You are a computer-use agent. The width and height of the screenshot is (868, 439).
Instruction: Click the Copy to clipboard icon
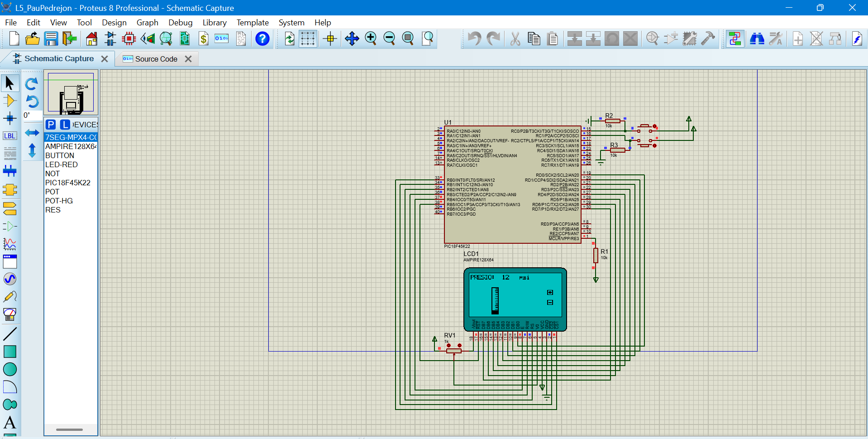[534, 39]
